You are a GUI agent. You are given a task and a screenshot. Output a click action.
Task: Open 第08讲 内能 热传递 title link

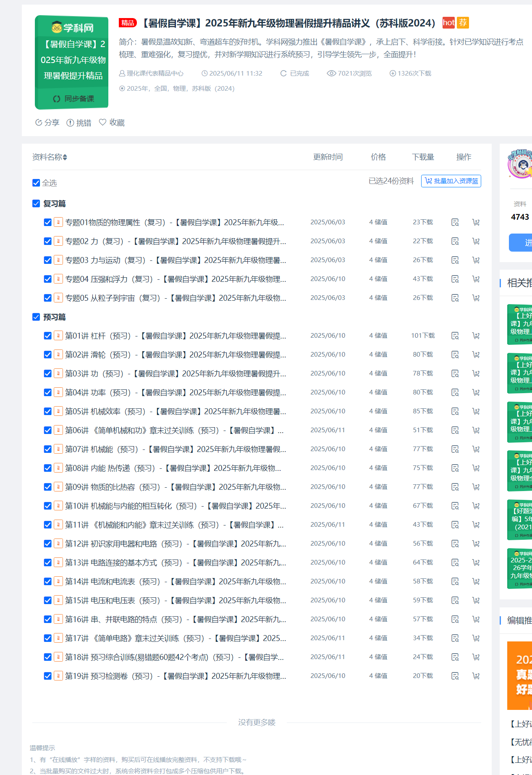click(173, 468)
